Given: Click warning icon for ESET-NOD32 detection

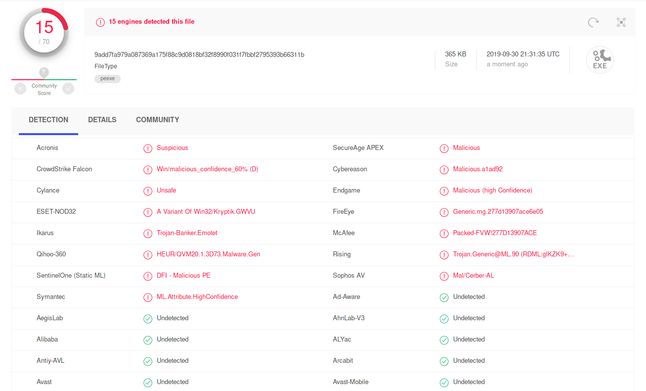Looking at the screenshot, I should [x=147, y=212].
